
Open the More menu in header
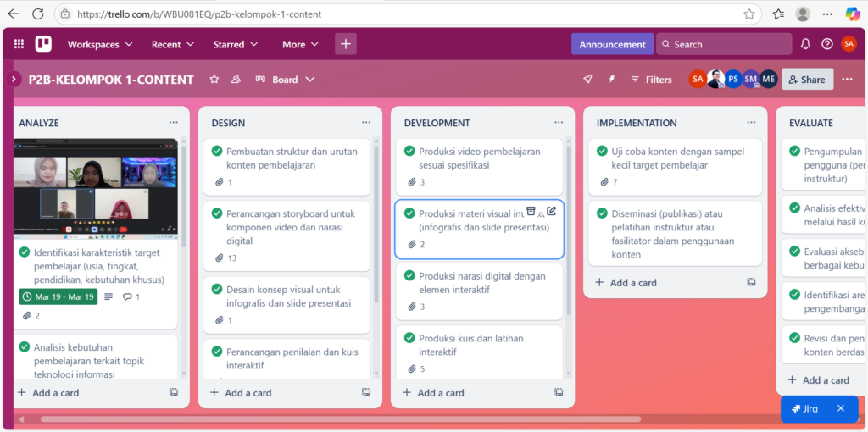tap(300, 44)
